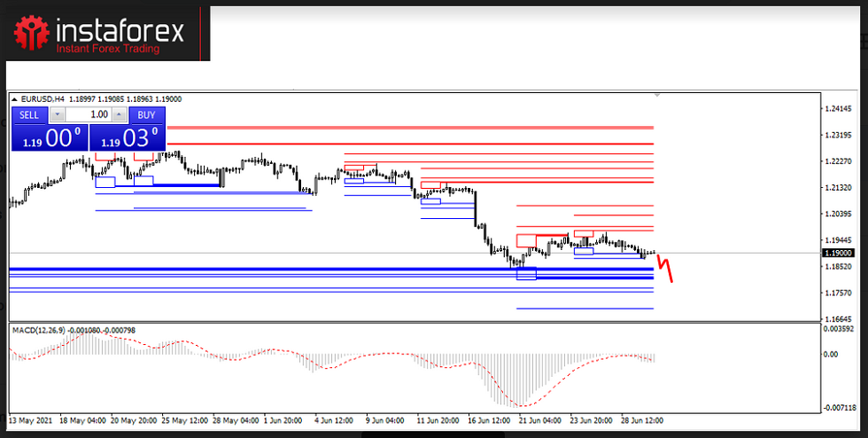Click the 1.24145 price level on the scale
The image size is (868, 438).
tap(839, 109)
